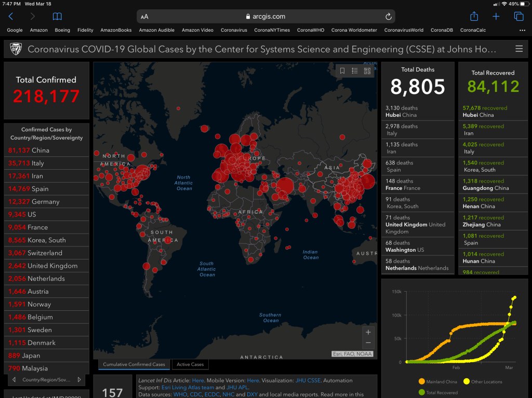Toggle Other Locations series in chart legend
Viewport: 532px width, 398px height.
(483, 382)
